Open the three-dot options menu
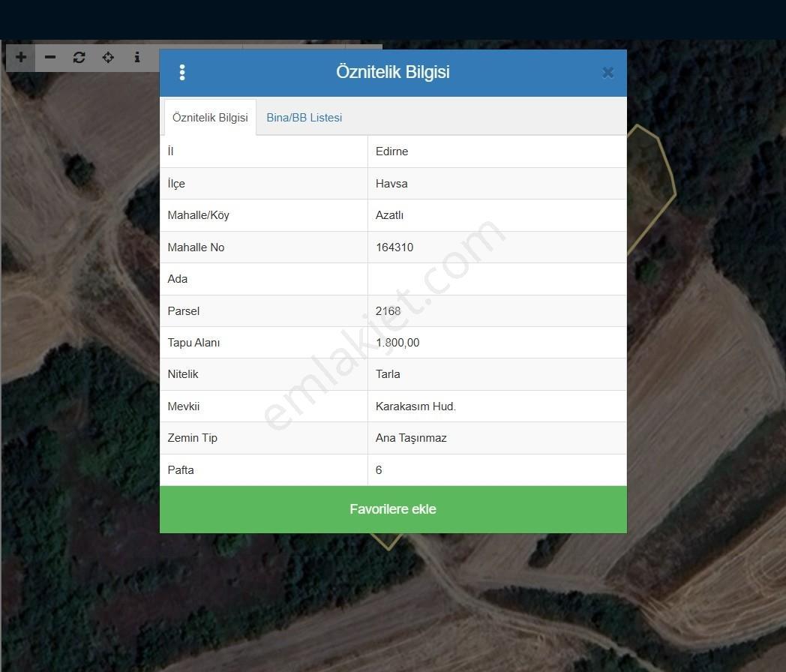Image resolution: width=786 pixels, height=672 pixels. [x=182, y=73]
